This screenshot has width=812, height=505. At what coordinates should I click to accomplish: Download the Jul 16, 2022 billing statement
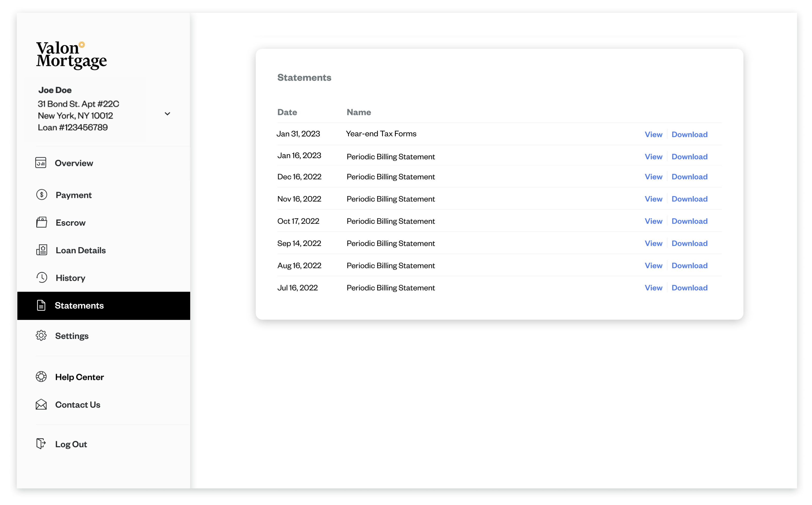pos(689,288)
